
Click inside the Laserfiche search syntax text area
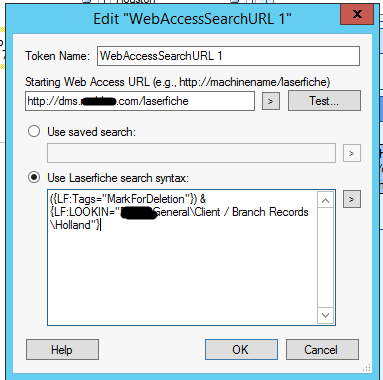tap(183, 257)
